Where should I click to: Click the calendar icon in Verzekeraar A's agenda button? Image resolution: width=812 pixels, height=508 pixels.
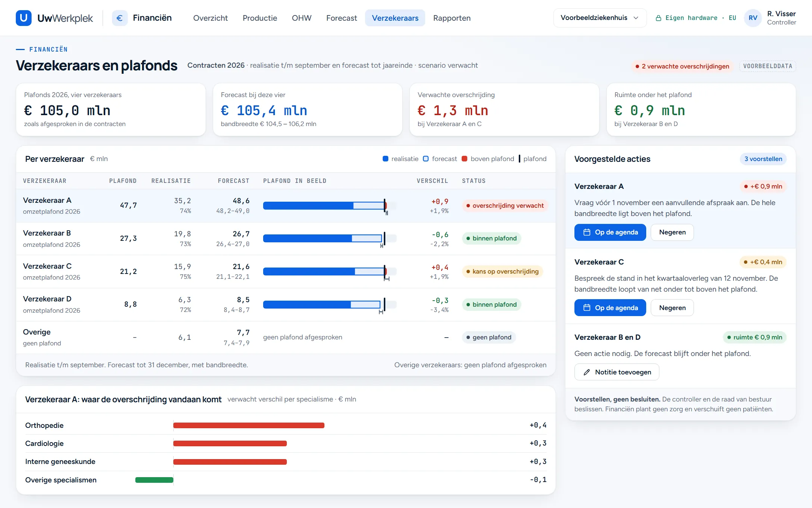pyautogui.click(x=586, y=232)
